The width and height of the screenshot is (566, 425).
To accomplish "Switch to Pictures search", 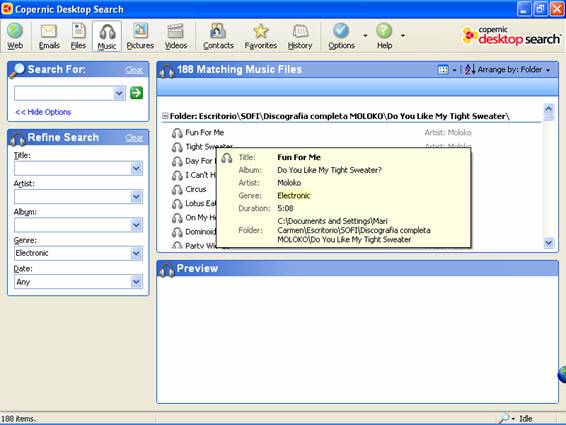I will (x=140, y=36).
